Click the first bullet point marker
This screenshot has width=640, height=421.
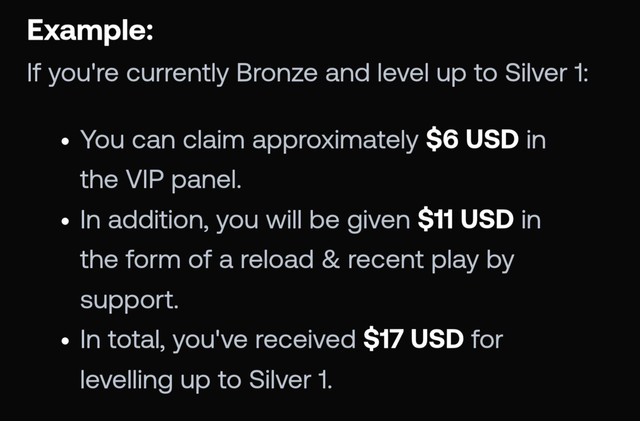click(x=65, y=142)
